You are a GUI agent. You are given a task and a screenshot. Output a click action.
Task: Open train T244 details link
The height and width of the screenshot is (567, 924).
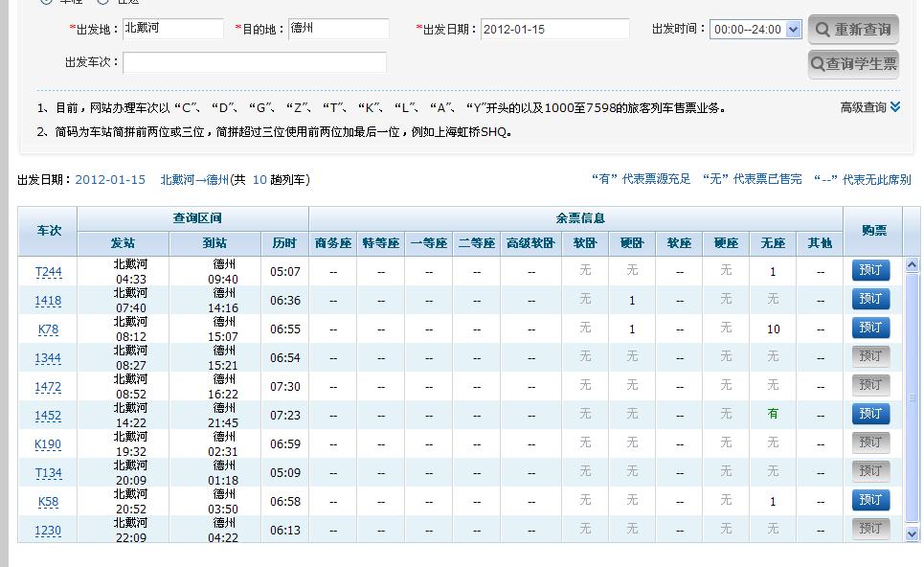click(48, 272)
